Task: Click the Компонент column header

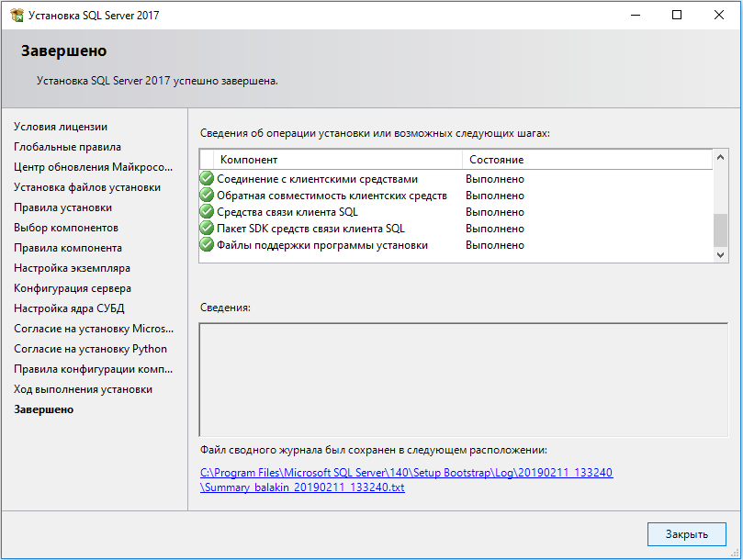Action: click(338, 160)
